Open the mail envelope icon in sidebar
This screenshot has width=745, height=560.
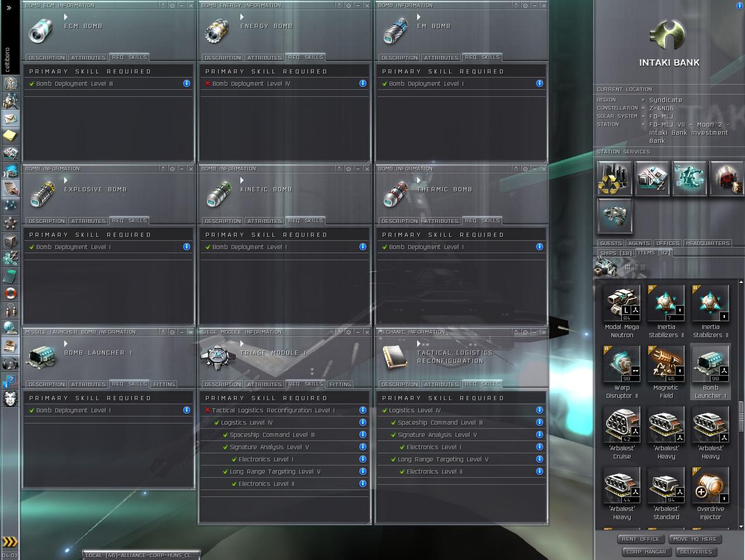[10, 118]
